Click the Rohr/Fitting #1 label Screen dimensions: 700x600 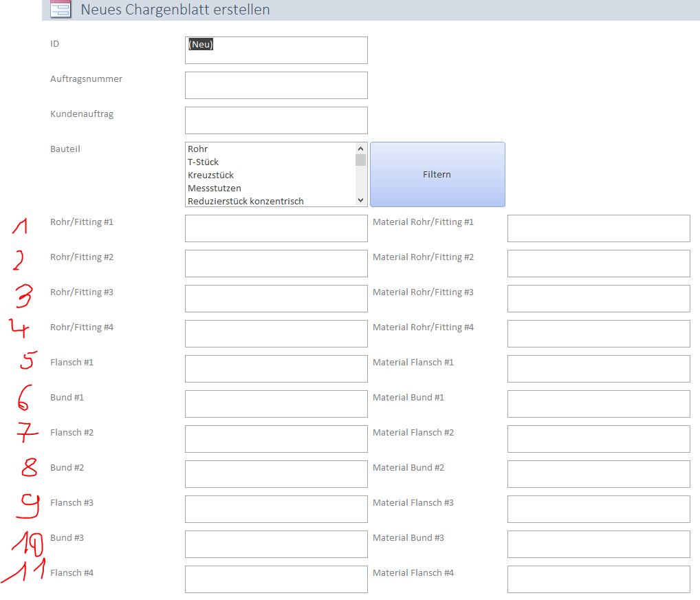[x=82, y=222]
